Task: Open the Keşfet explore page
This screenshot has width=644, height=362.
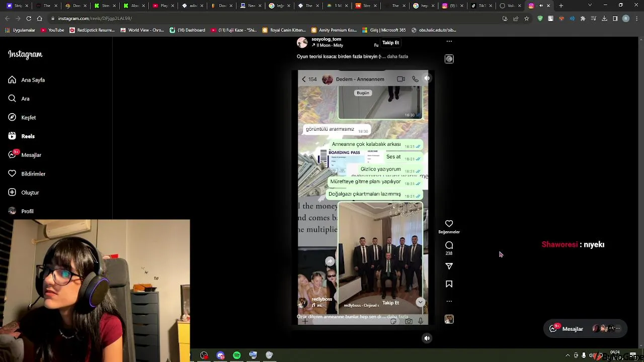Action: pyautogui.click(x=22, y=117)
